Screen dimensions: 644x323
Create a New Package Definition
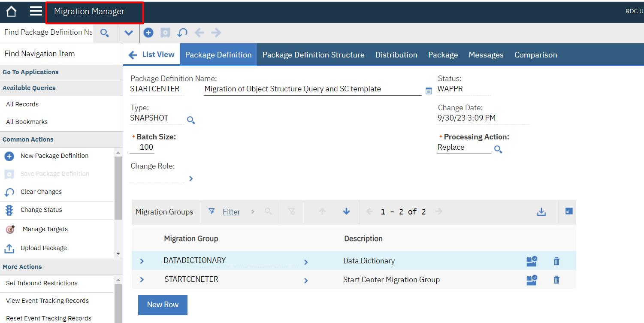click(9, 155)
